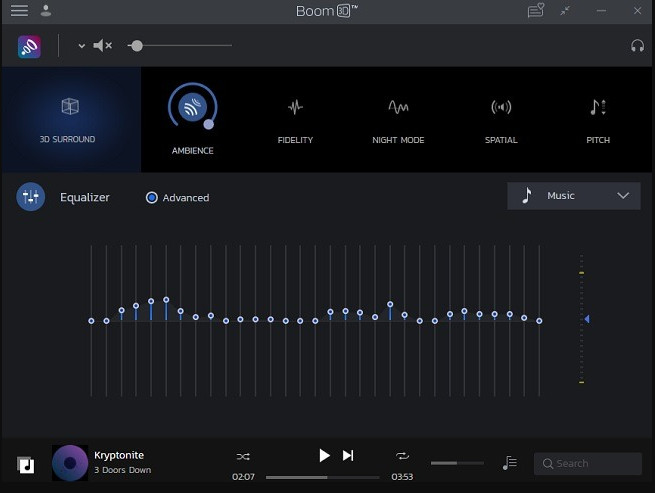Toggle the Equalizer on/off button

30,197
